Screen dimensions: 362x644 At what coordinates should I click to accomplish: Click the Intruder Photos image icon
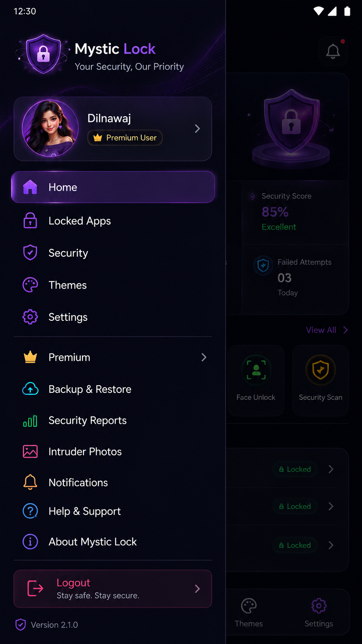[x=30, y=451]
